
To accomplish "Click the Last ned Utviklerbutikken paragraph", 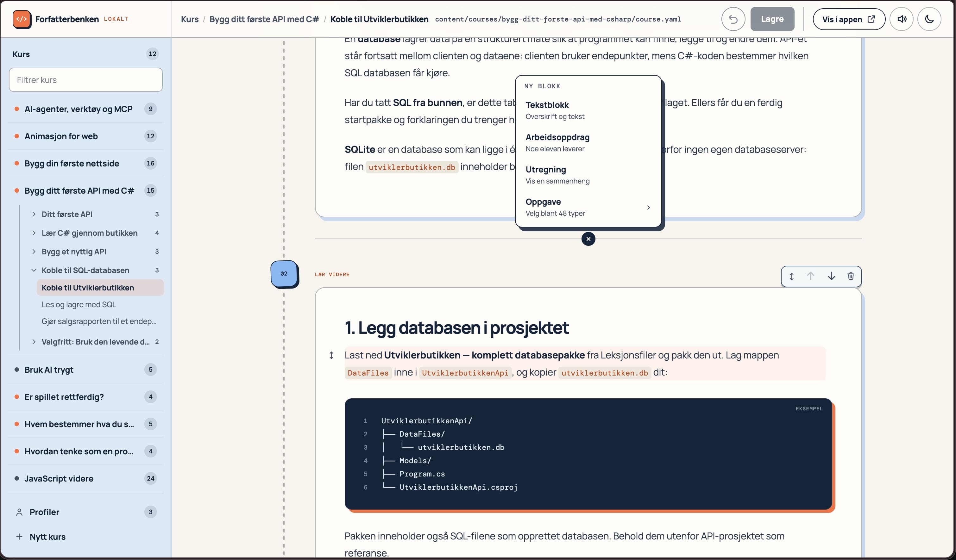I will pos(585,364).
